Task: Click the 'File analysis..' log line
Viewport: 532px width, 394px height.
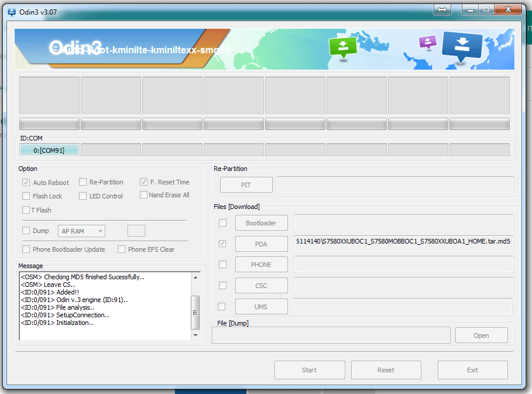Action: pyautogui.click(x=58, y=307)
